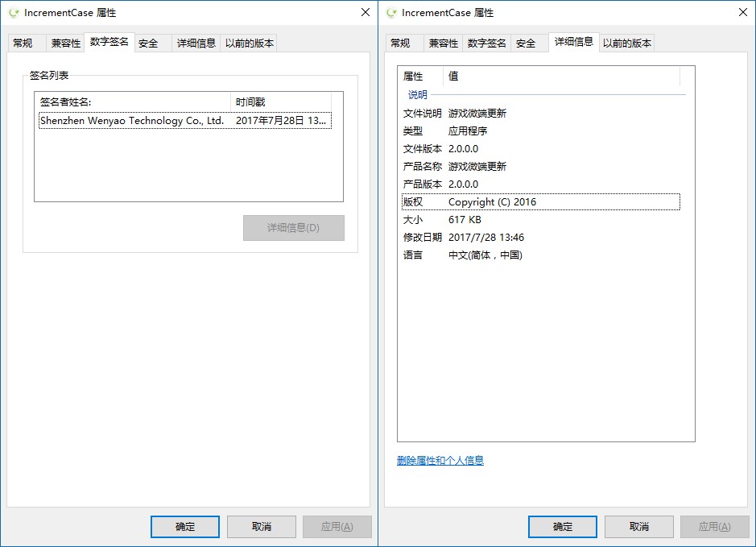Click the 详细信息(D) button in the signature panel
This screenshot has height=547, width=756.
pos(293,228)
